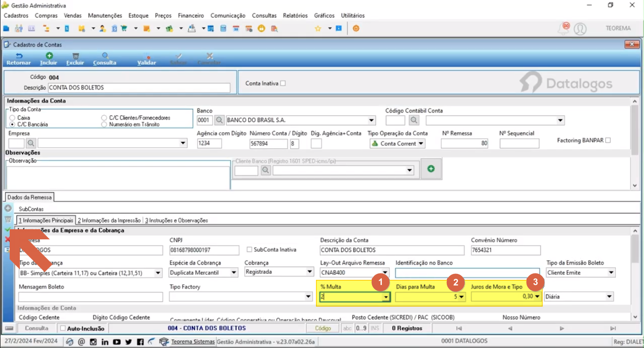644x348 pixels.
Task: Switch to Informações da Impressão tab
Action: [109, 220]
